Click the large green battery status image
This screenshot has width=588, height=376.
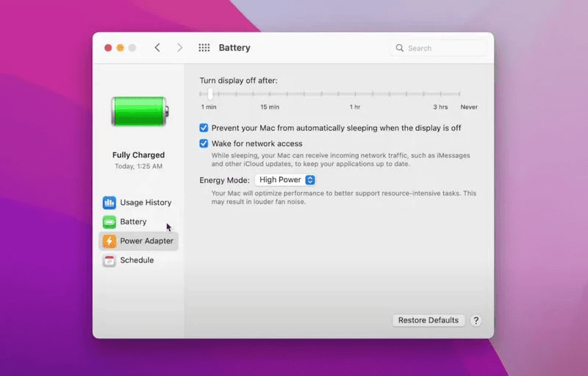point(139,111)
